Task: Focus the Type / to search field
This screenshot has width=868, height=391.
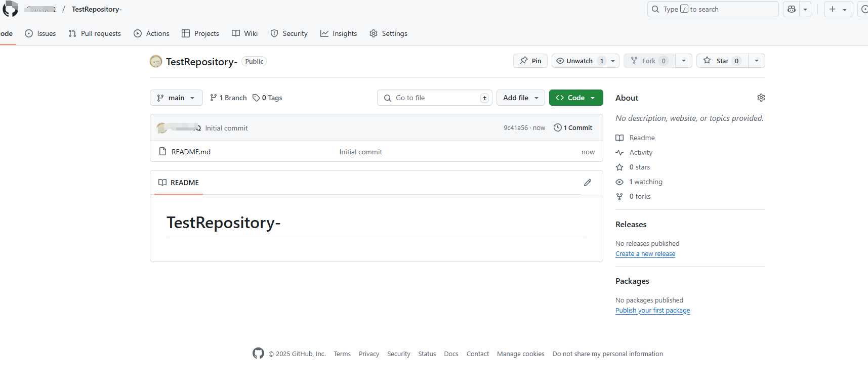Action: tap(713, 9)
